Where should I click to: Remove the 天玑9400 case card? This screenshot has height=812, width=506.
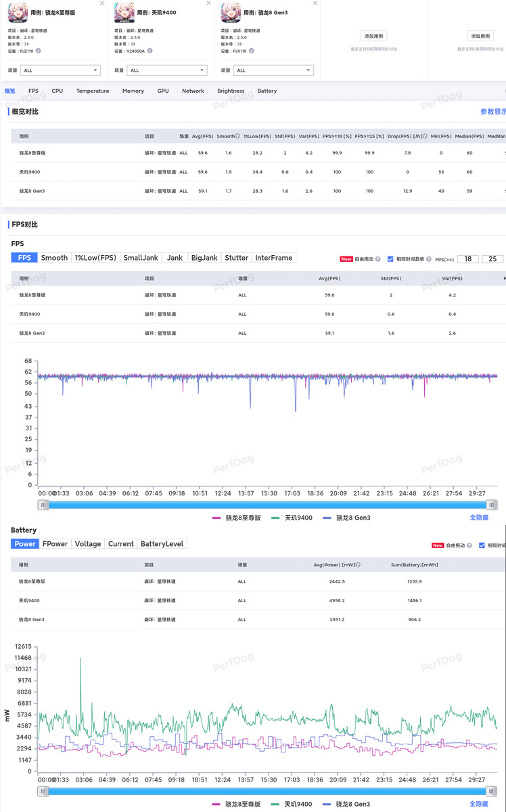pyautogui.click(x=208, y=3)
